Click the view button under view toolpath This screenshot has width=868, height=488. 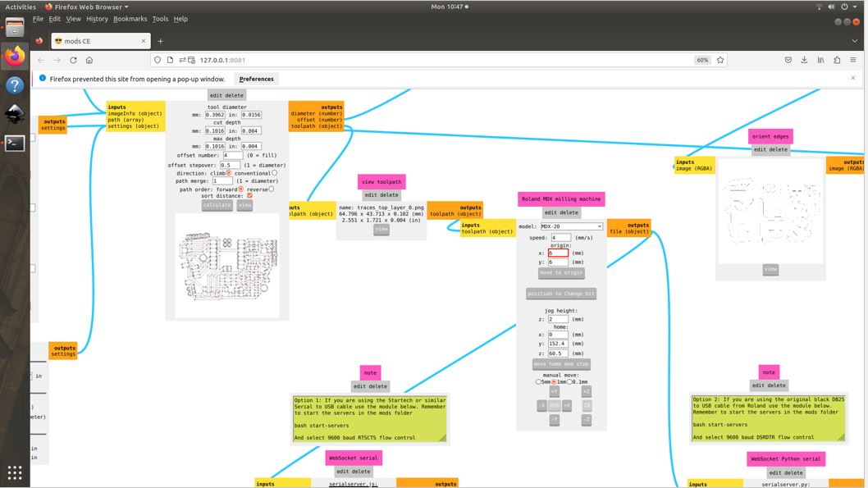pos(381,229)
